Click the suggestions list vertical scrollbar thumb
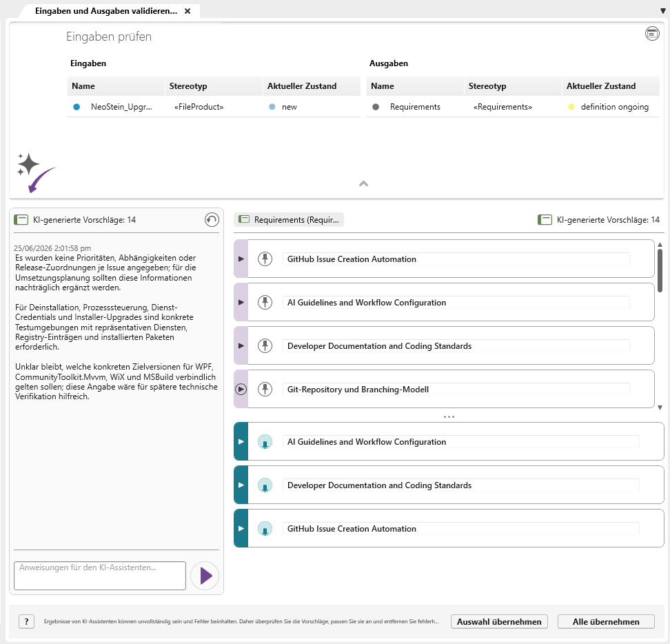The image size is (670, 644). (x=660, y=270)
